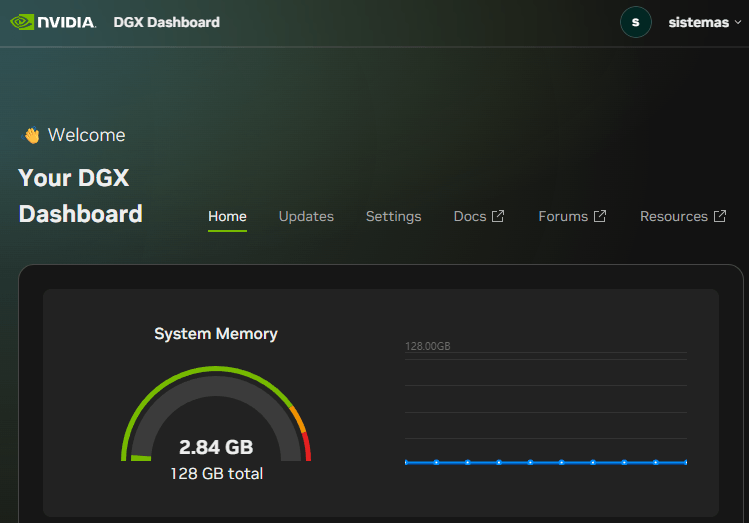Open the Forums external link
The image size is (749, 523).
pos(572,216)
